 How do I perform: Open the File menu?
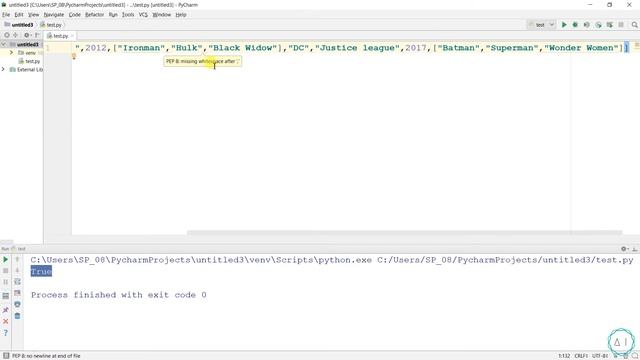tap(6, 15)
